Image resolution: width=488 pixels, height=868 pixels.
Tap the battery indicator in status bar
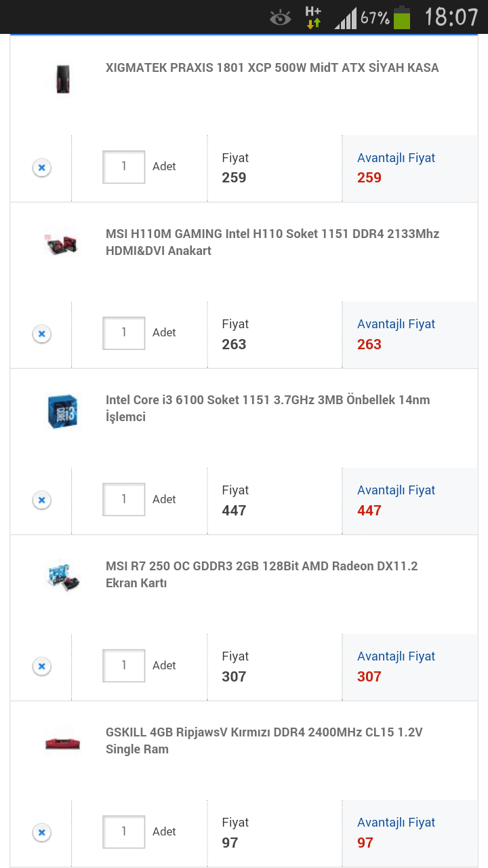(401, 16)
